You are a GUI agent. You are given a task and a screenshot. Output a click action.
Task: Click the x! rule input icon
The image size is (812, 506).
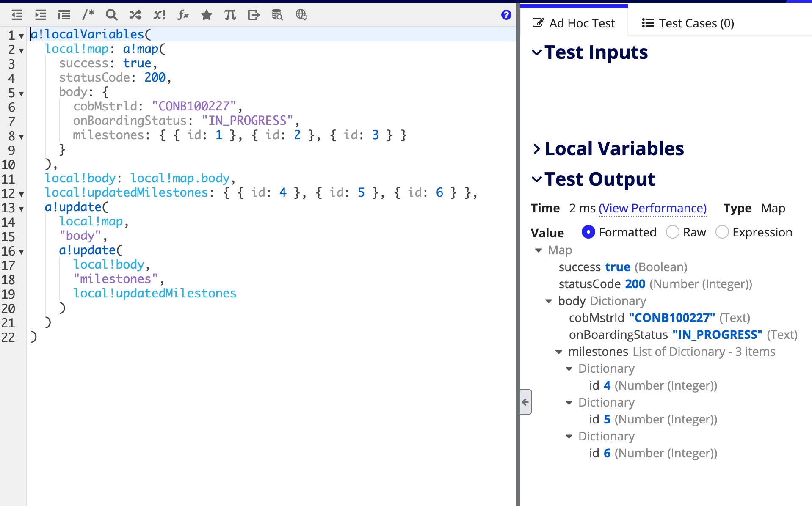click(159, 15)
